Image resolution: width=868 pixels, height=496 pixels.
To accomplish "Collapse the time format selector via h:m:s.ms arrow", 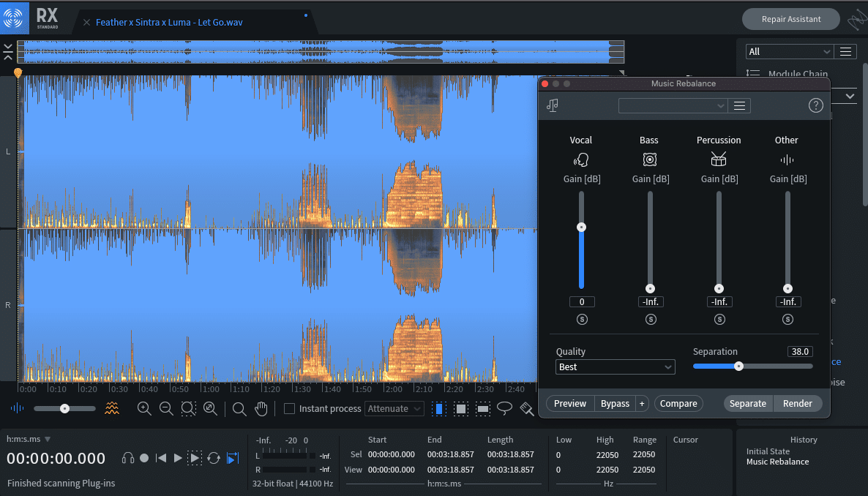I will click(x=48, y=440).
